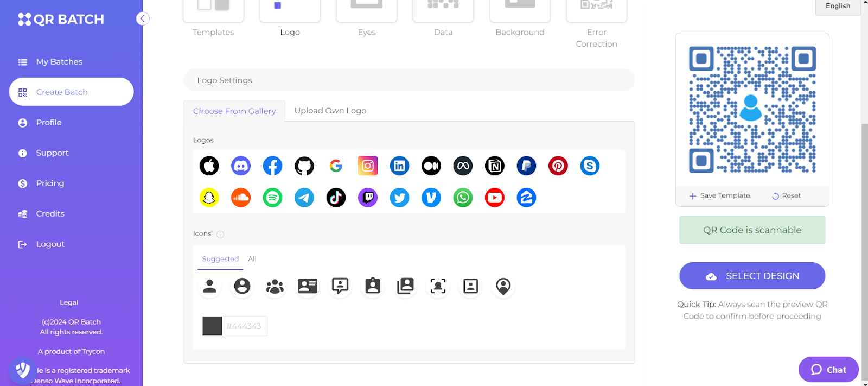Image resolution: width=868 pixels, height=386 pixels.
Task: Switch to Upload Own Logo tab
Action: tap(330, 111)
